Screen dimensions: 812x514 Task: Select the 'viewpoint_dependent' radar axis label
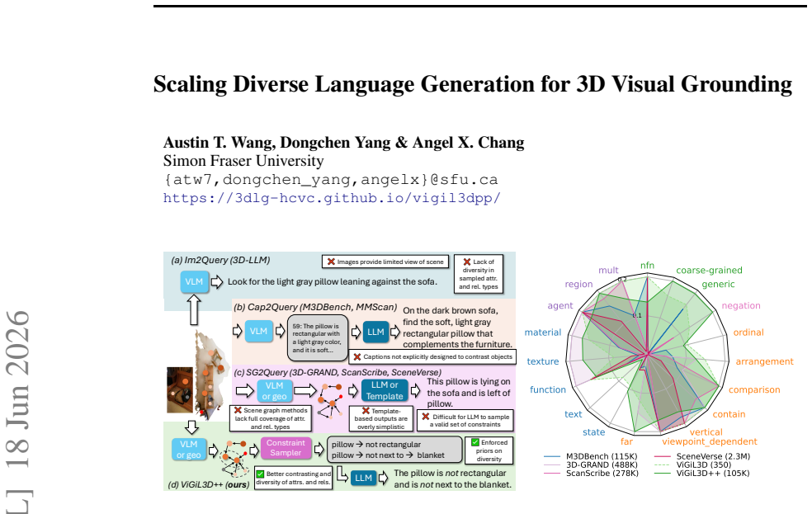pos(710,441)
